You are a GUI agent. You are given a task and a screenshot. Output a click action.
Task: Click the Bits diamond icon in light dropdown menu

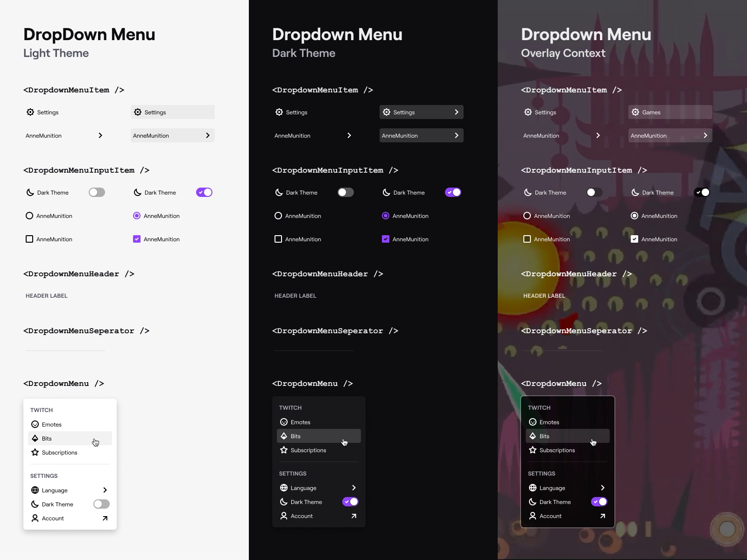[35, 439]
